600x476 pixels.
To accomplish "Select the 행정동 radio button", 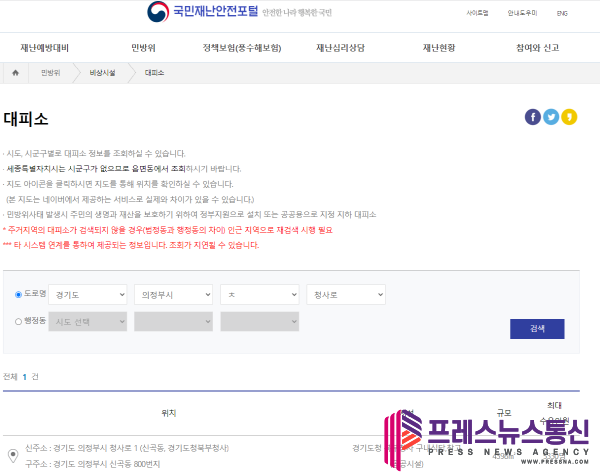I will coord(18,321).
